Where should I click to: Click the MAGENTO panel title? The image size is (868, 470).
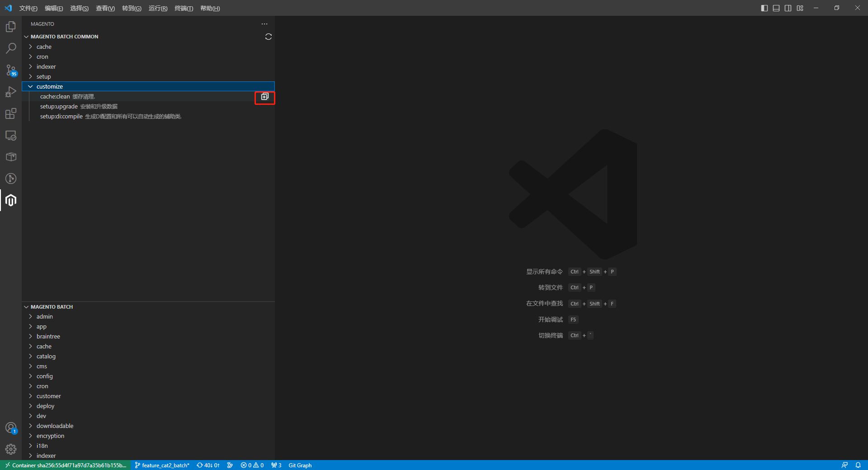42,24
